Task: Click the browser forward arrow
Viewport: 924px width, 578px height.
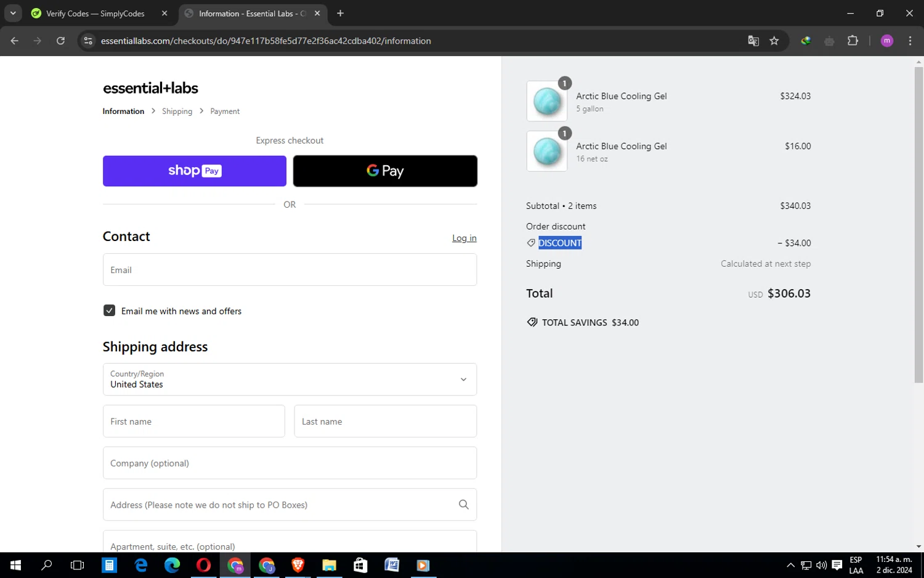Action: [x=38, y=41]
